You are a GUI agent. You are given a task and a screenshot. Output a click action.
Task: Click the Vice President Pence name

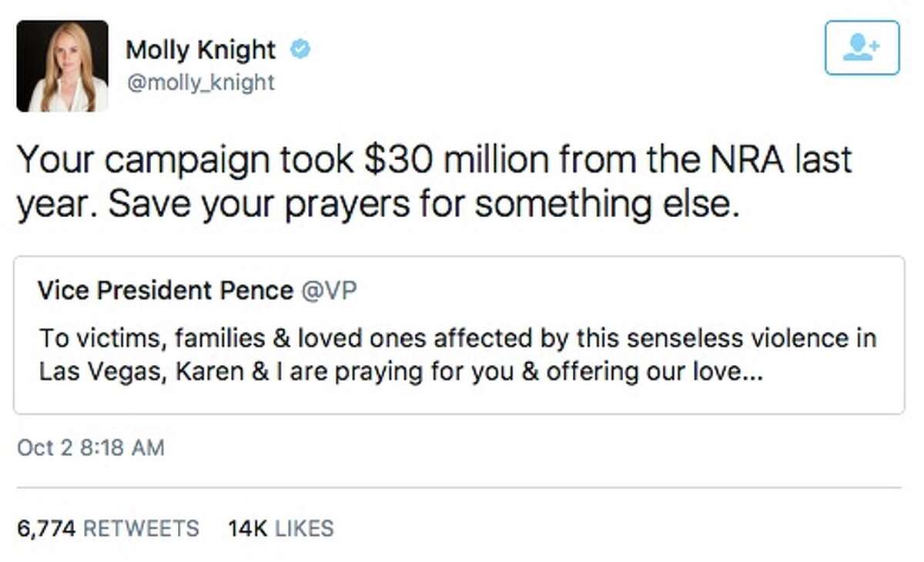click(166, 290)
